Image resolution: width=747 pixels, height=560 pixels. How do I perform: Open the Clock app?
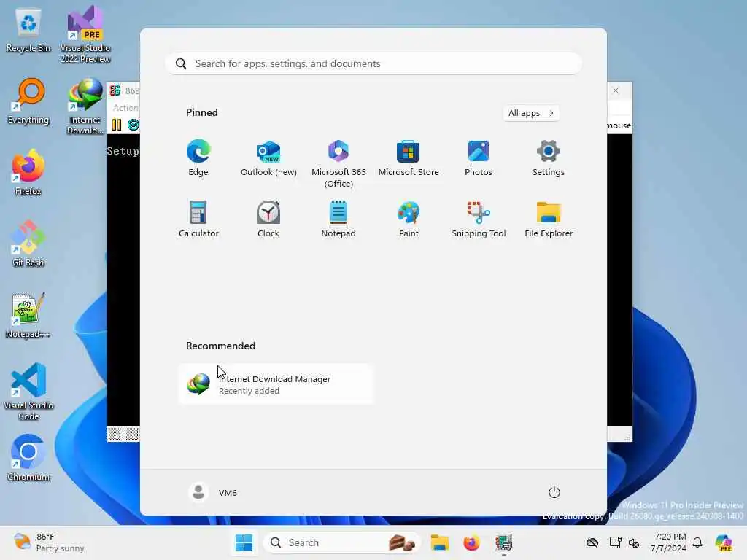[268, 219]
